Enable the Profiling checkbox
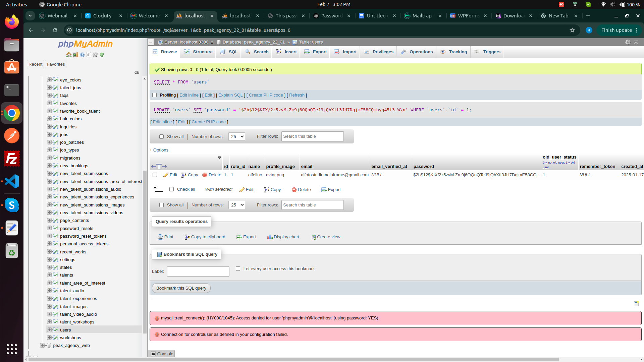The height and width of the screenshot is (362, 644). pos(155,95)
